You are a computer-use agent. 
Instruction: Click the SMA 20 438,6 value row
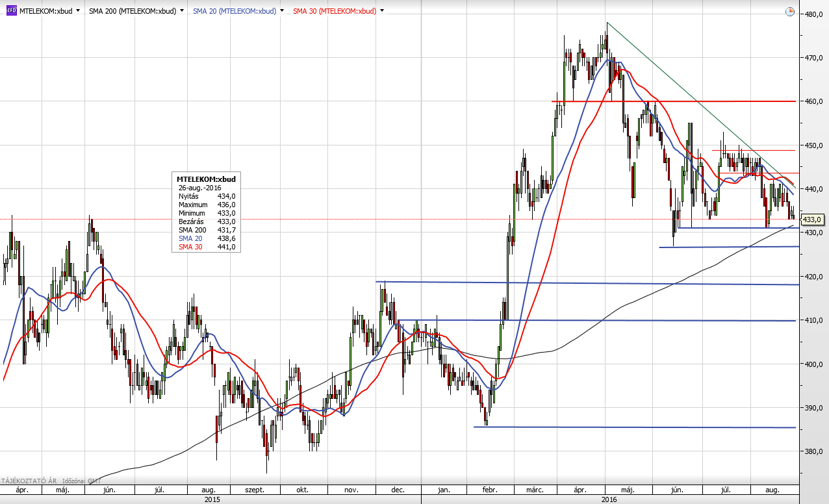pos(206,238)
